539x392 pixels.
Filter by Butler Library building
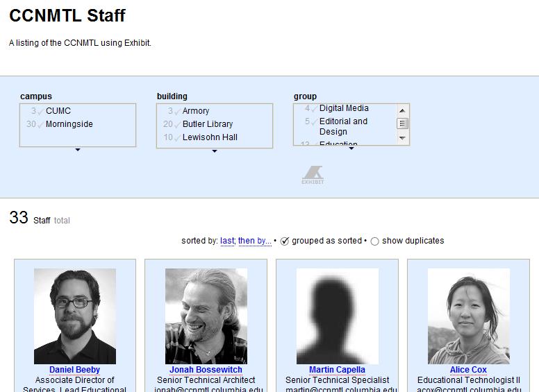(215, 124)
